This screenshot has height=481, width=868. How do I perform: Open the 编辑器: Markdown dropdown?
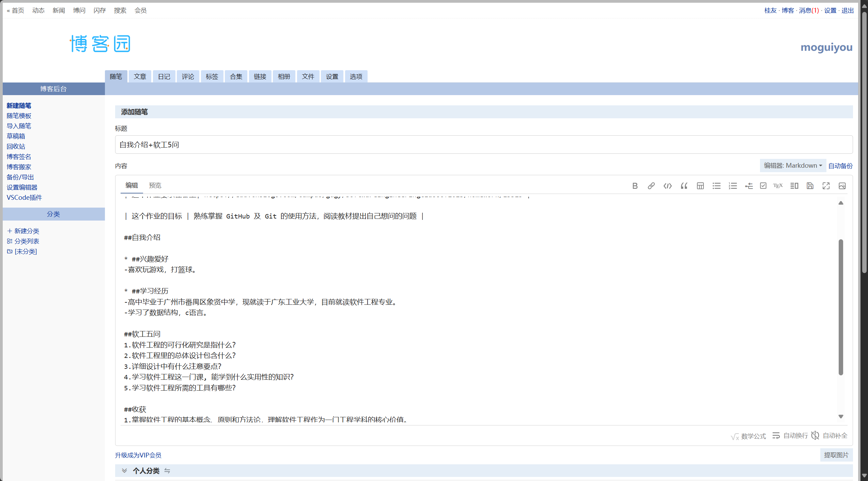click(793, 166)
